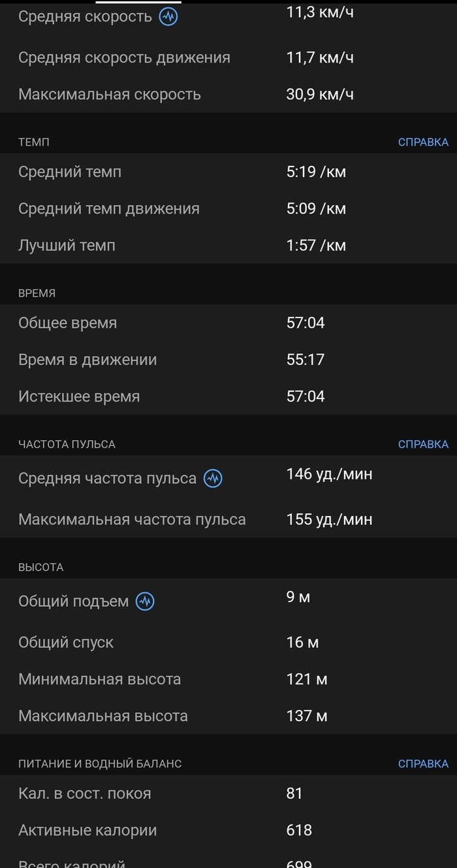This screenshot has width=457, height=868.
Task: Select the Максимальная скорость row
Action: pyautogui.click(x=228, y=95)
